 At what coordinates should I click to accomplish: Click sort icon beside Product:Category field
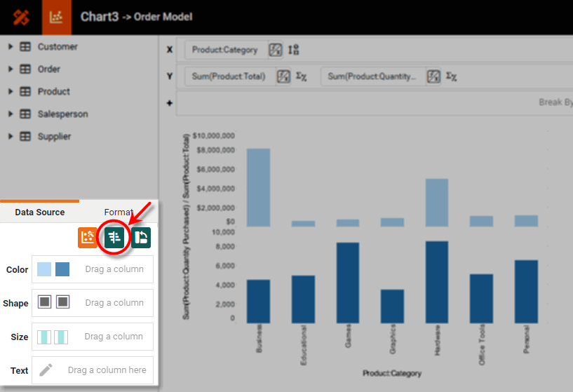coord(293,50)
